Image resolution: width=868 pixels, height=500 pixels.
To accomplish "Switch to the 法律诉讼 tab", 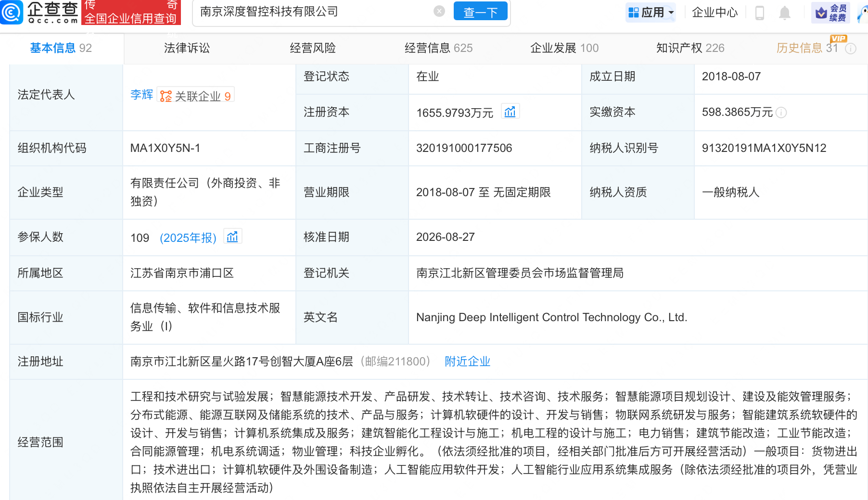I will click(187, 48).
